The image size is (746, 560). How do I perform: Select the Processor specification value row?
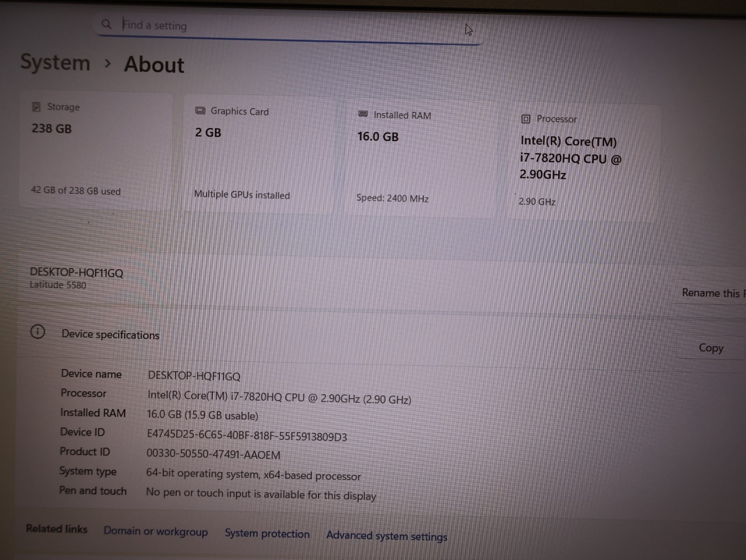pos(279,397)
